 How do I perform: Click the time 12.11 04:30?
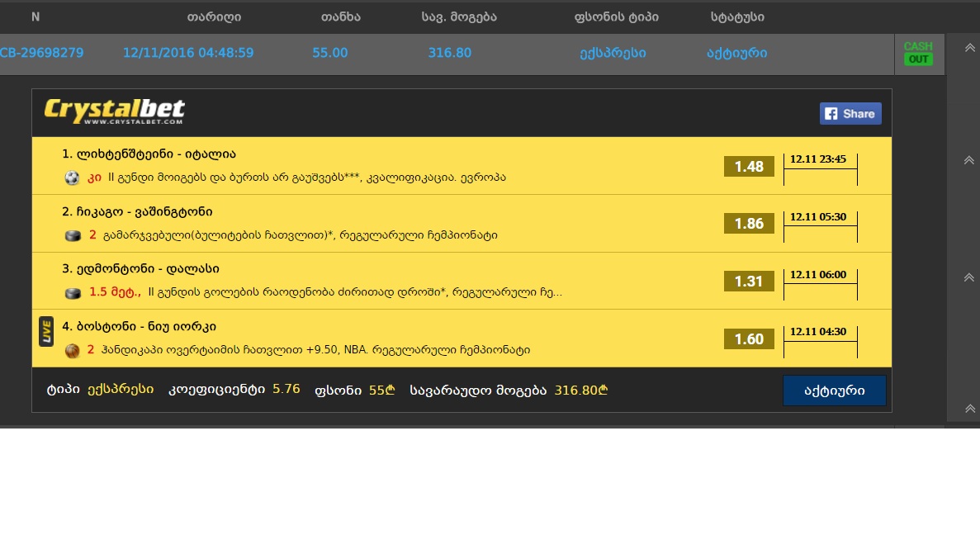pyautogui.click(x=817, y=332)
